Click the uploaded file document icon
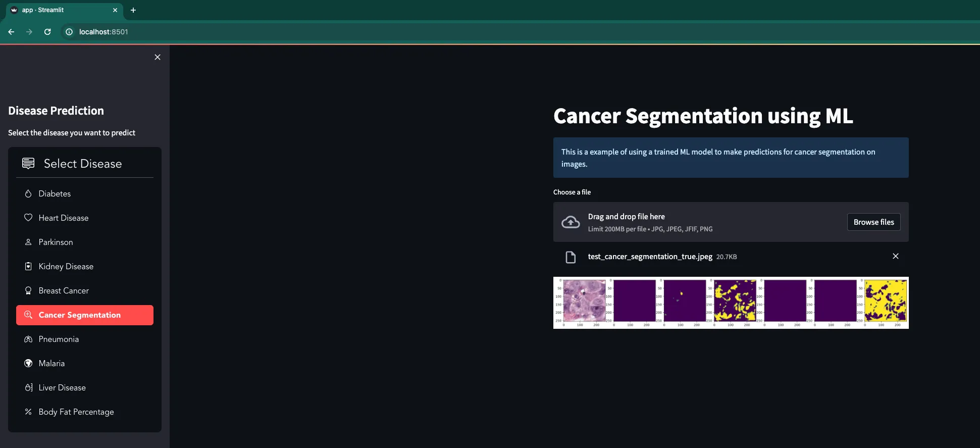The width and height of the screenshot is (980, 448). [571, 257]
